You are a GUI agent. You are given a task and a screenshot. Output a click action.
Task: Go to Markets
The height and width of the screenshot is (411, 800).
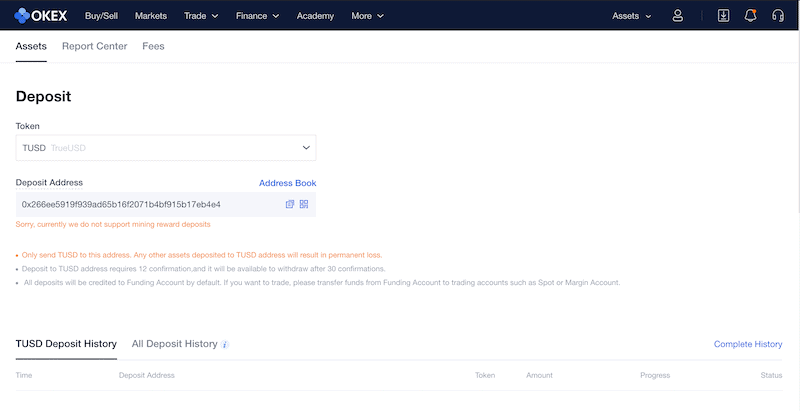[151, 16]
